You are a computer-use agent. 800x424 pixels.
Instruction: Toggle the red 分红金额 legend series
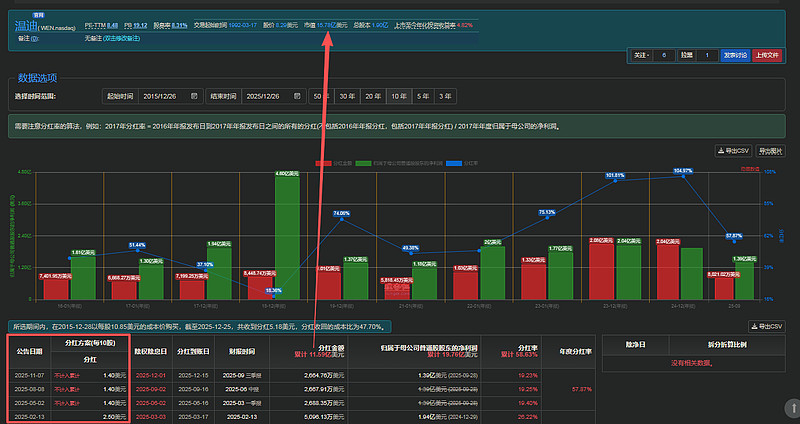coord(330,162)
